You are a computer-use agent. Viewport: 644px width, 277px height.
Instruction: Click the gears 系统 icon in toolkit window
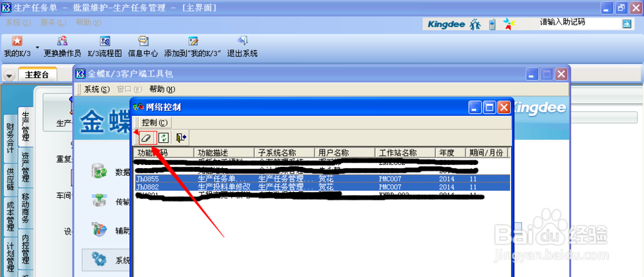(99, 260)
